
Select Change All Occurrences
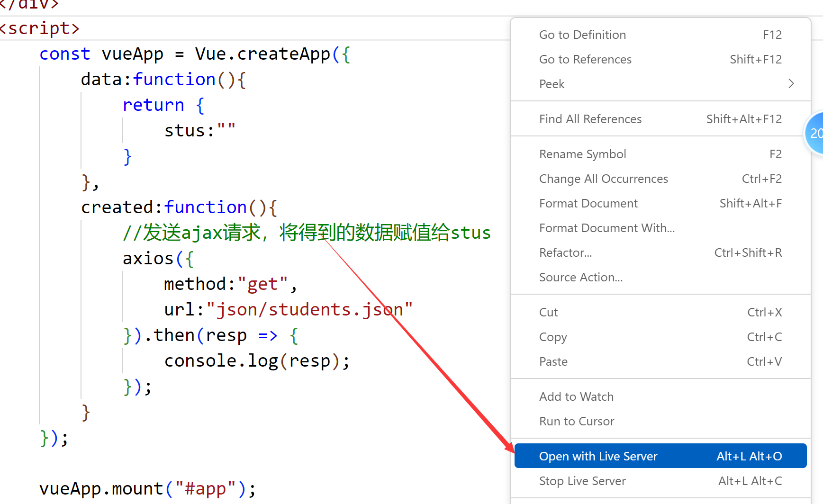[x=660, y=179]
